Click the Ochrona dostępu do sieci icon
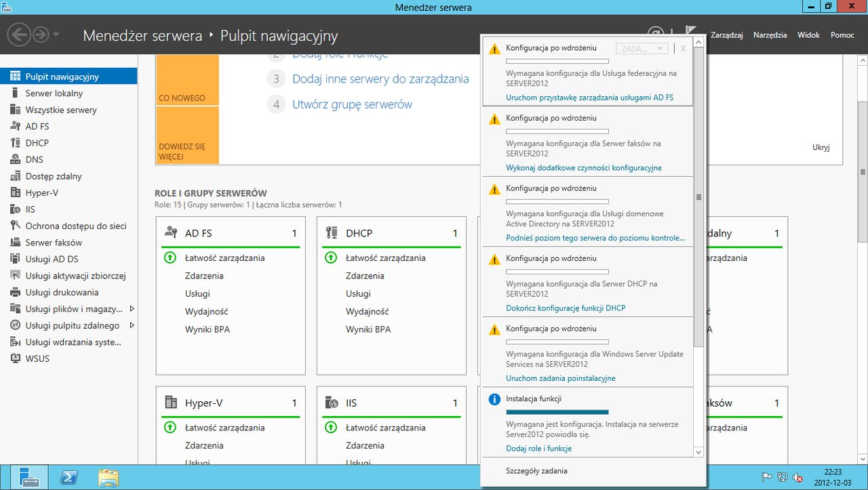This screenshot has width=868, height=490. click(x=15, y=226)
